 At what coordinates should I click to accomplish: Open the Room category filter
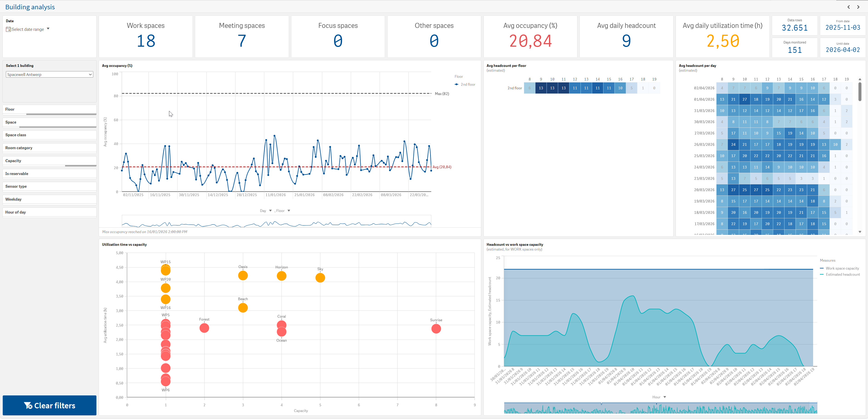(49, 148)
